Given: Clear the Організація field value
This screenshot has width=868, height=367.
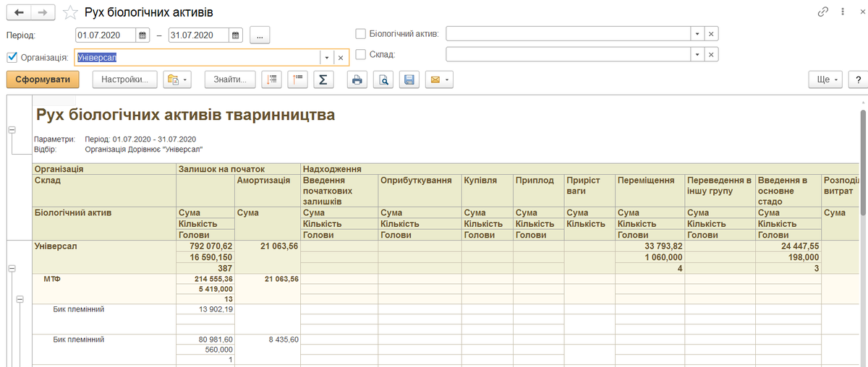Looking at the screenshot, I should (x=342, y=57).
